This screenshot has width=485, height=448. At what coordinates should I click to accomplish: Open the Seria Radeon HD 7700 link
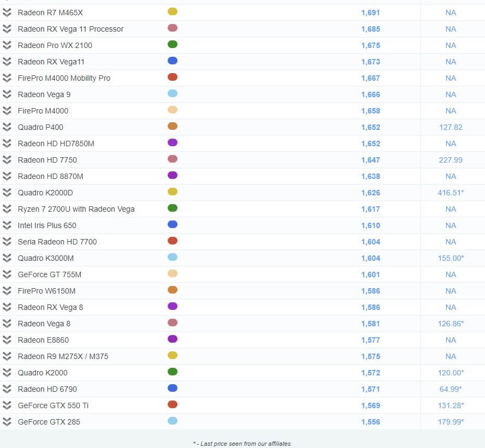[57, 242]
